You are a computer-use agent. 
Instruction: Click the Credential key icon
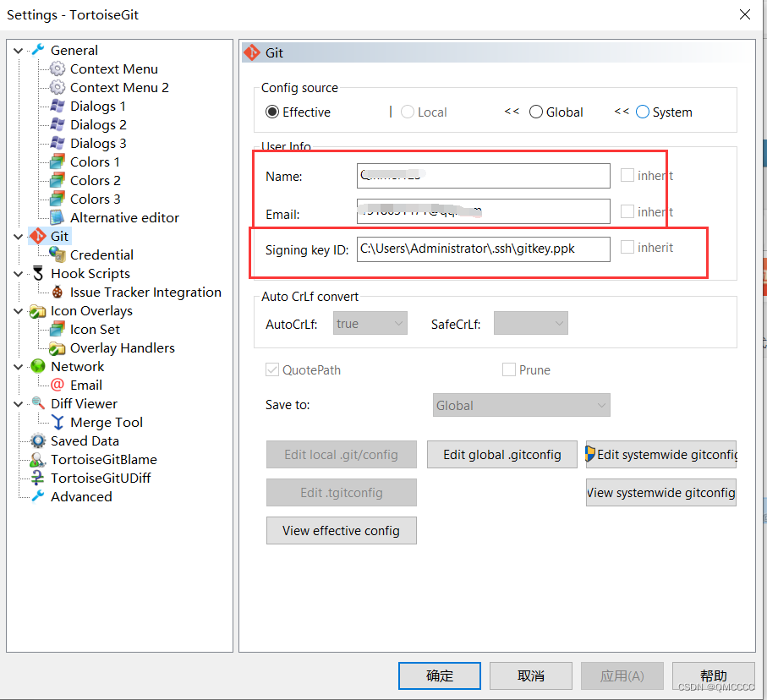tap(58, 254)
